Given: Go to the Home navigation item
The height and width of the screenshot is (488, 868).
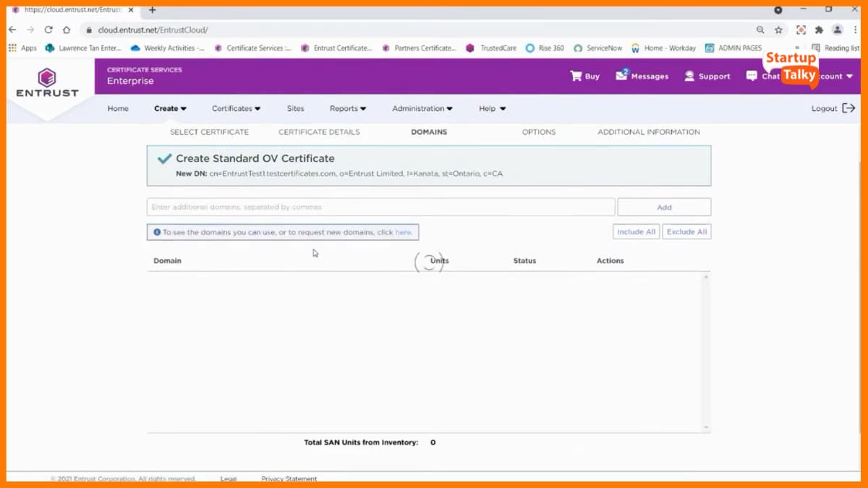Looking at the screenshot, I should (x=117, y=108).
